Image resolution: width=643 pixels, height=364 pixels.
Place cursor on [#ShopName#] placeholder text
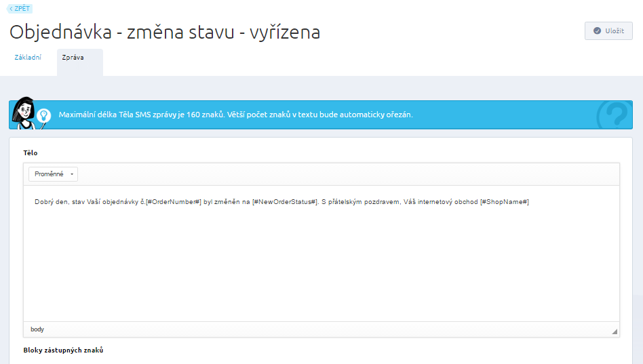tap(505, 202)
